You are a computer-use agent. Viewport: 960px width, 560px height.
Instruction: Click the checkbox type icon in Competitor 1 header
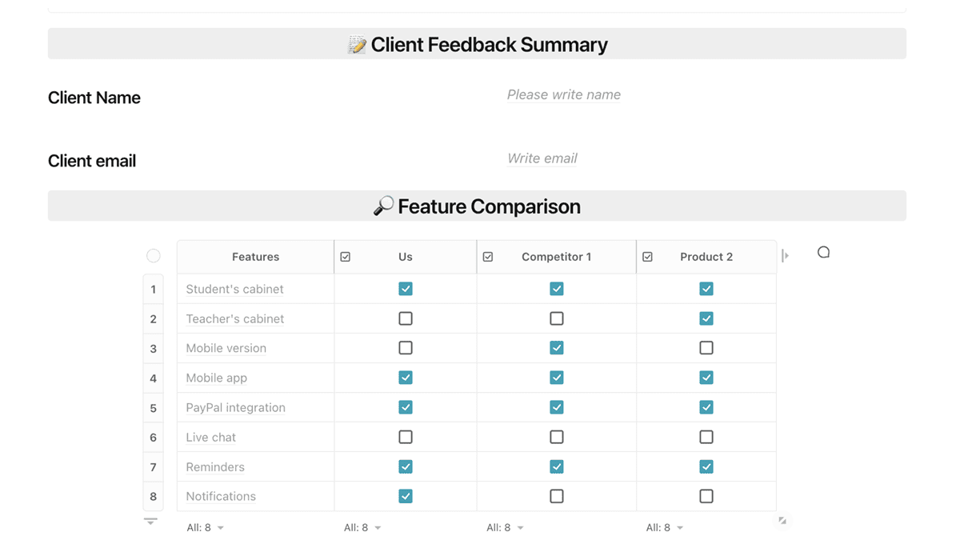[488, 257]
